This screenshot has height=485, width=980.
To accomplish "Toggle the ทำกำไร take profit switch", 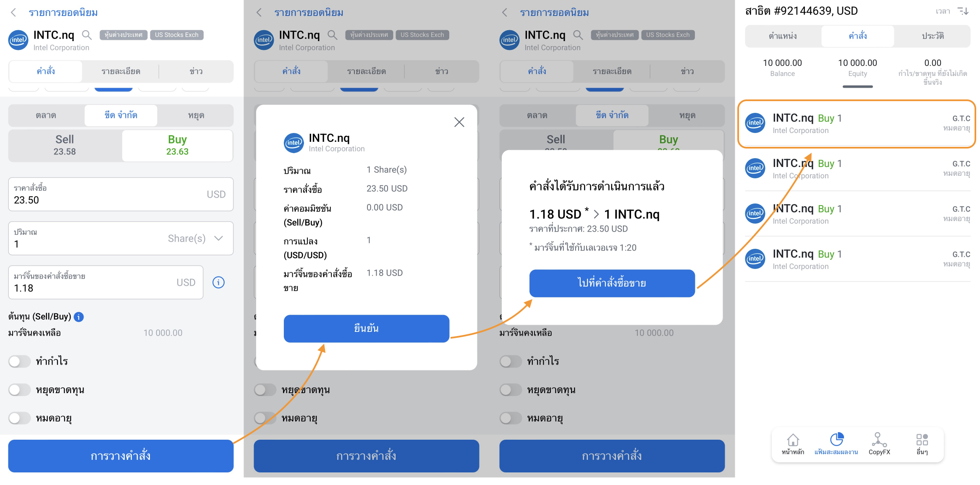I will point(20,361).
